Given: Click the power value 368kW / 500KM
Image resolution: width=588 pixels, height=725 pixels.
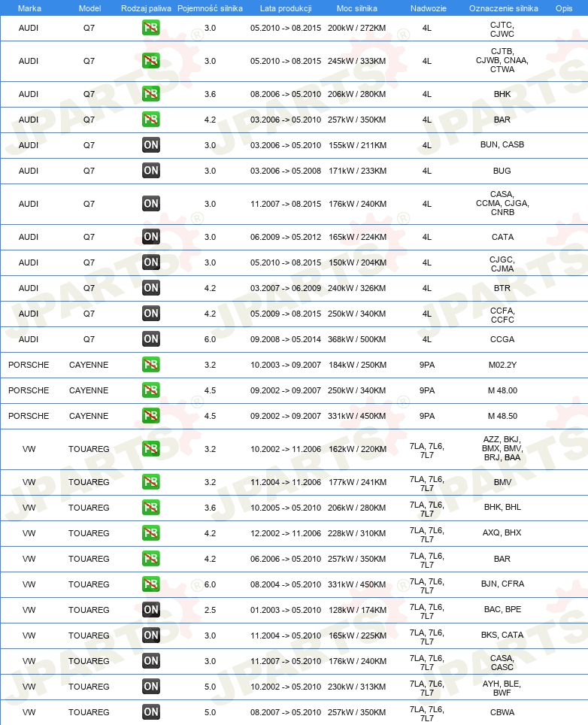Looking at the screenshot, I should pyautogui.click(x=357, y=339).
